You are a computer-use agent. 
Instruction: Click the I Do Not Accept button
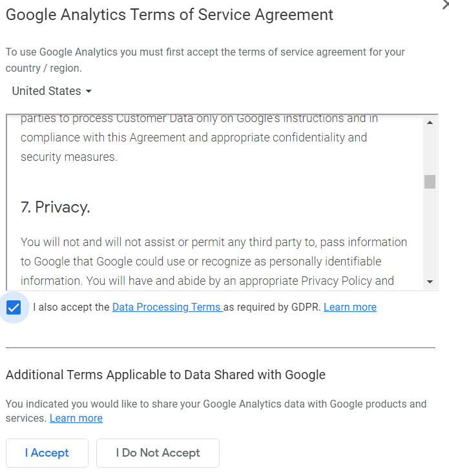click(158, 453)
